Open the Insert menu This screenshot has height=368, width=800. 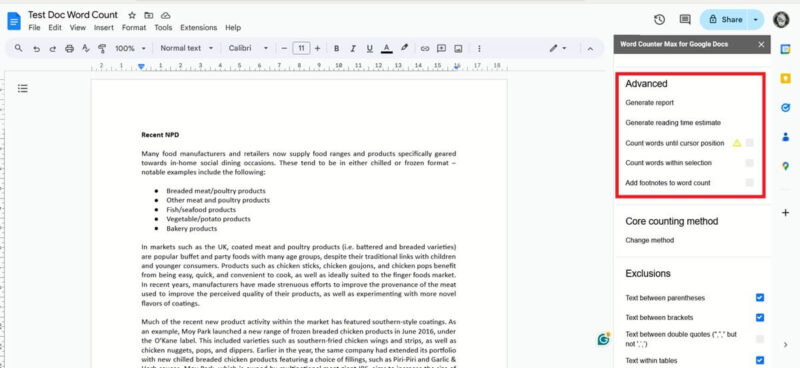(x=104, y=28)
